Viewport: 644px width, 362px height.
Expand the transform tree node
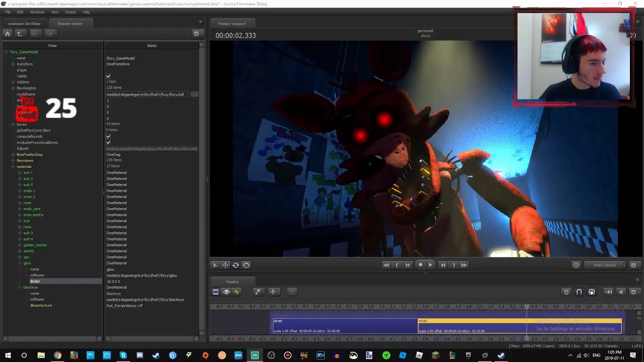click(x=13, y=64)
